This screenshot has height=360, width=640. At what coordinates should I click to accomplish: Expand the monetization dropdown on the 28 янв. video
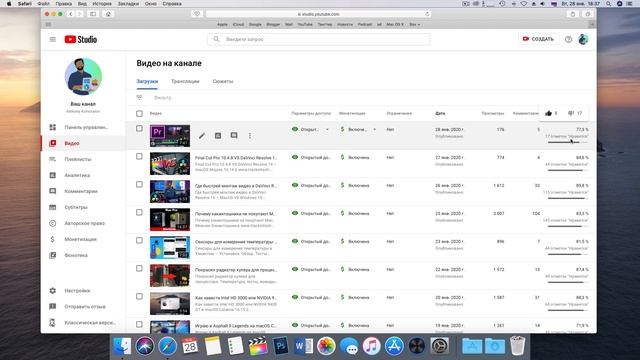(374, 129)
